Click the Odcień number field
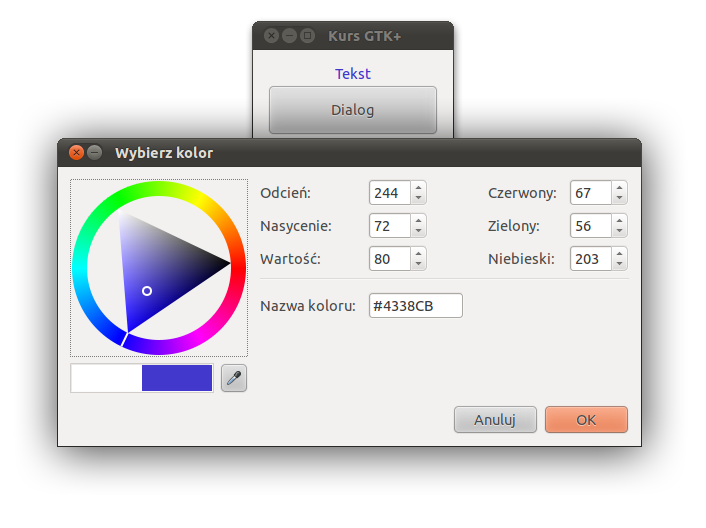The image size is (706, 528). click(390, 193)
